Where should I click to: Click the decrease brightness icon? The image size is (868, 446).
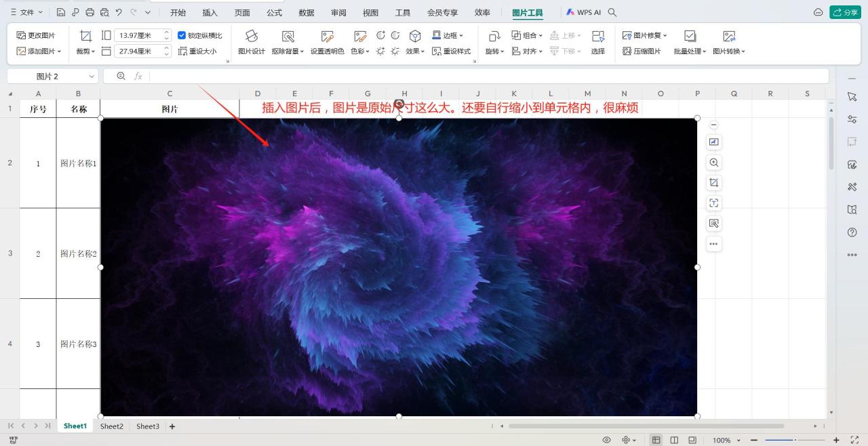click(x=395, y=51)
